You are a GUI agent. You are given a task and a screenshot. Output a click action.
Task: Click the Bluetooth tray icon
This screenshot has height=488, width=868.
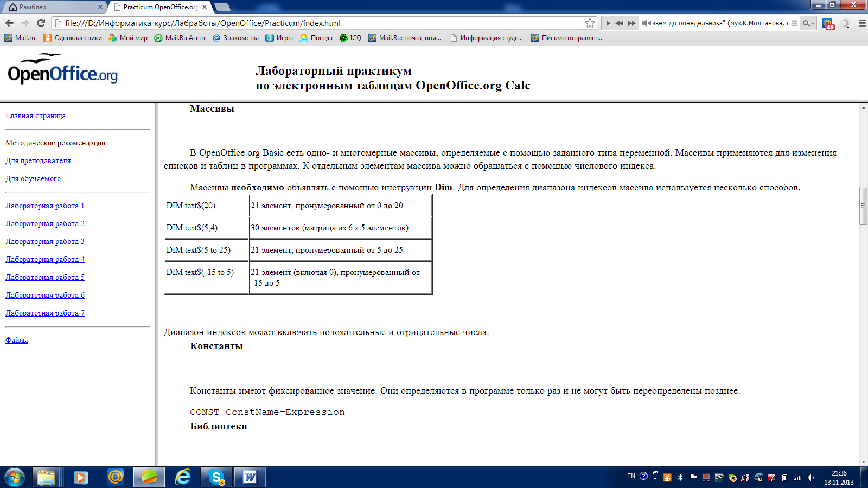pos(680,478)
